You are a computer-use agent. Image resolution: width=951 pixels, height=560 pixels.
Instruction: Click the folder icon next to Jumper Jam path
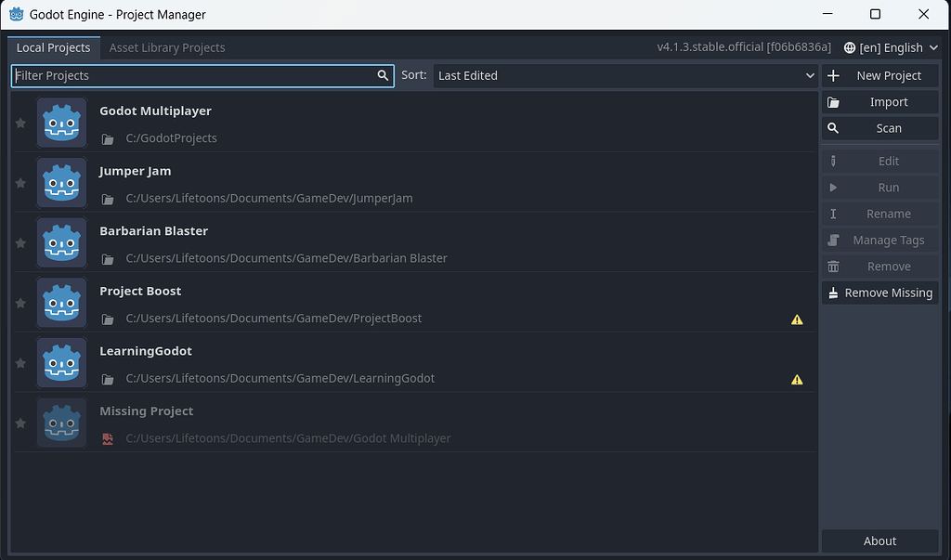pyautogui.click(x=108, y=198)
